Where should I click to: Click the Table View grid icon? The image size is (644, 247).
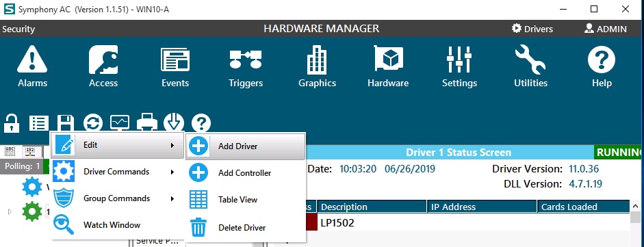pos(198,200)
